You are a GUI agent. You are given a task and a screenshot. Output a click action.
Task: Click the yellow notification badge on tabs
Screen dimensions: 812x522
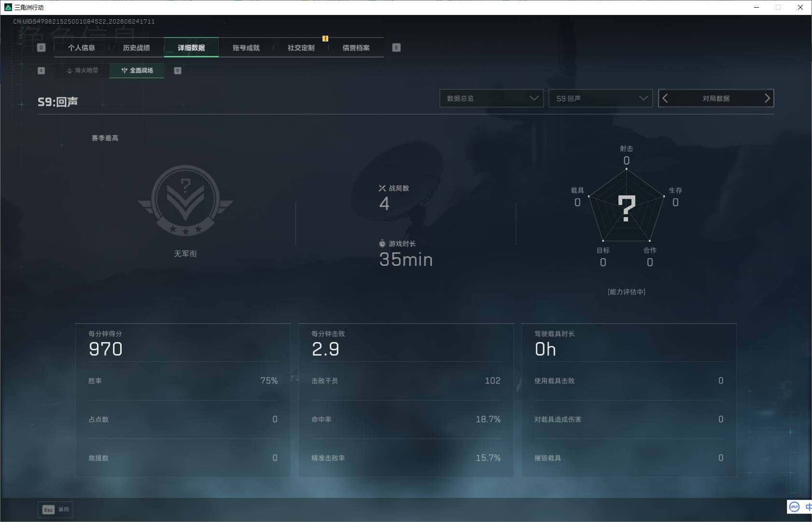click(x=325, y=39)
